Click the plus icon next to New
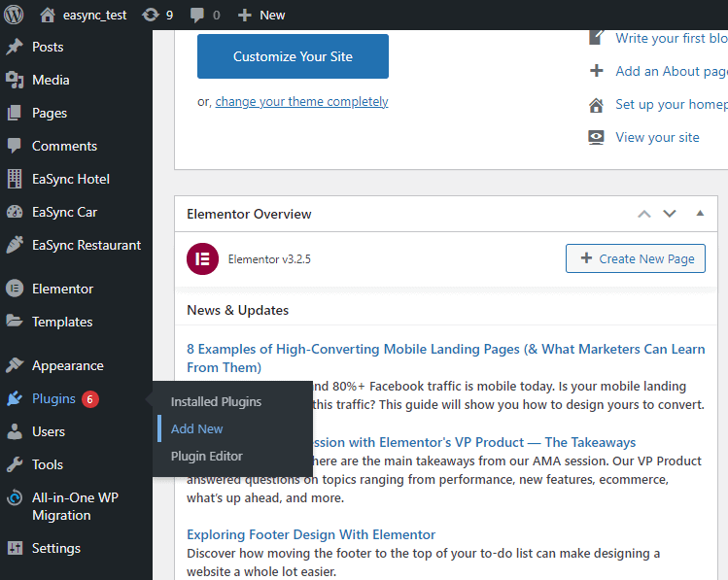Image resolution: width=728 pixels, height=580 pixels. coord(244,16)
